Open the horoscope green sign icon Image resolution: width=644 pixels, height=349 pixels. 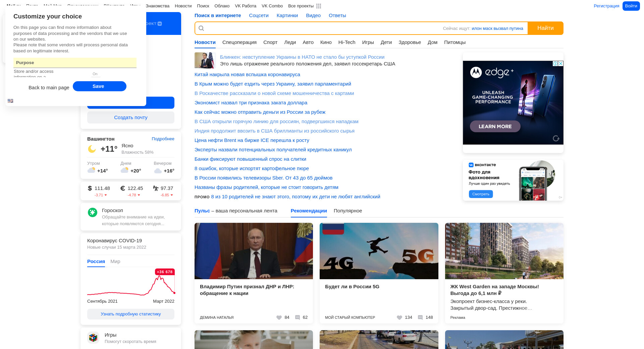coord(93,212)
